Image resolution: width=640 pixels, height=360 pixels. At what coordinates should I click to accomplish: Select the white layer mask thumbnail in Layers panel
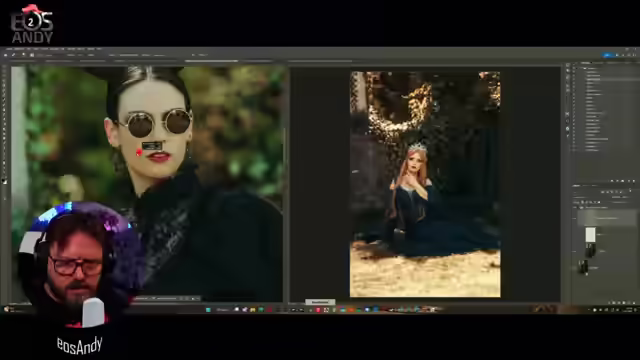(590, 235)
